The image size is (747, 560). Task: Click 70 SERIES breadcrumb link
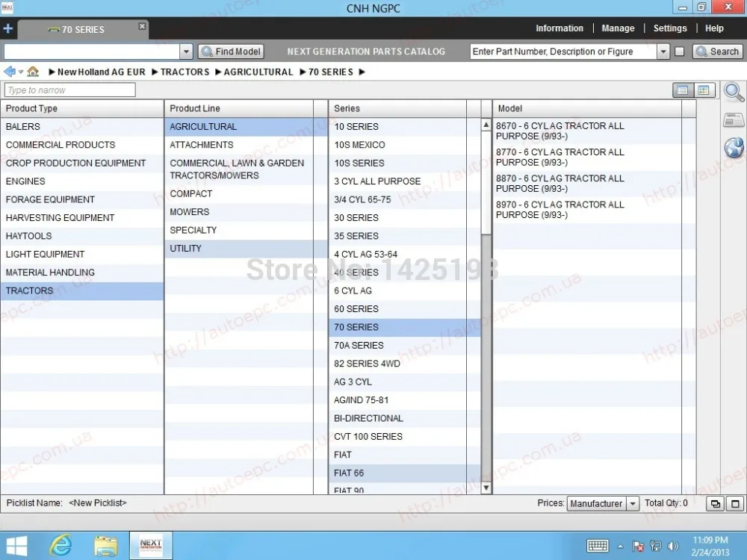(x=331, y=72)
